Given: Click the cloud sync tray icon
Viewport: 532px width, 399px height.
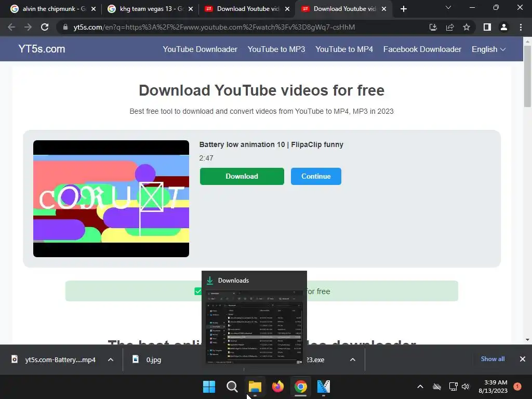Looking at the screenshot, I should [437, 387].
